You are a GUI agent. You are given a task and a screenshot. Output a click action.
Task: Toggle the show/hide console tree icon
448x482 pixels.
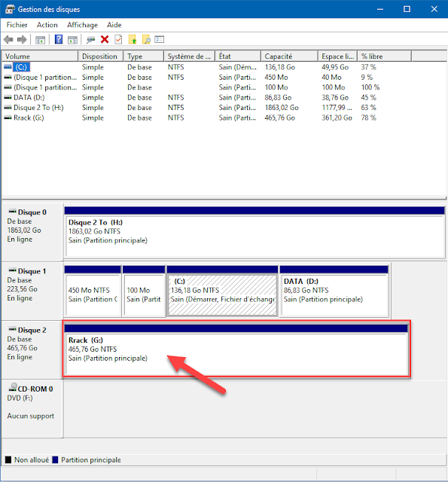coord(40,40)
